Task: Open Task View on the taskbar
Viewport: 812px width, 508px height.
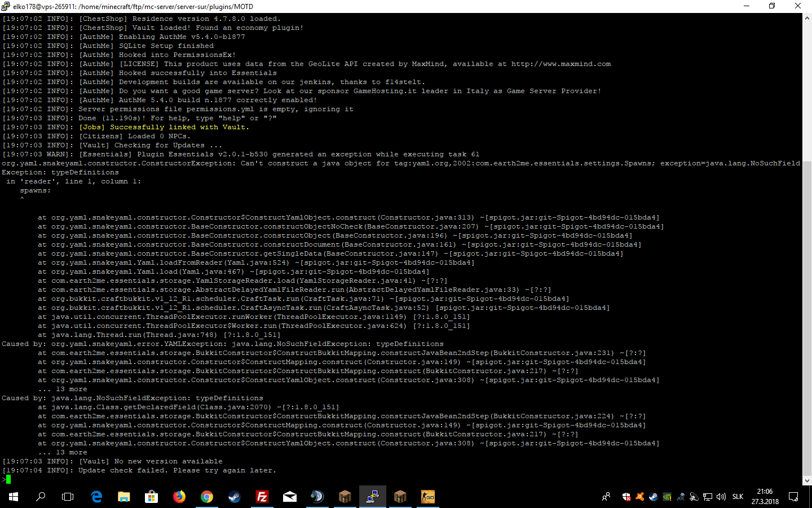Action: point(68,497)
